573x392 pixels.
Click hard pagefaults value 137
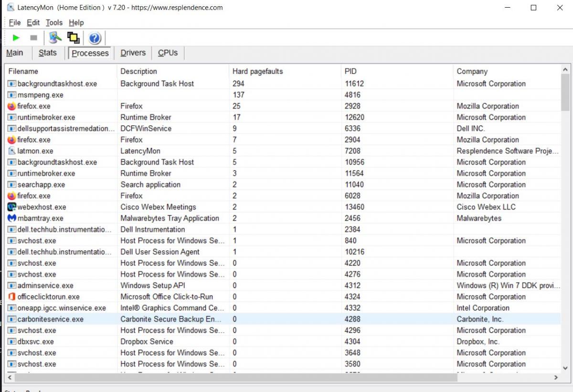point(238,95)
